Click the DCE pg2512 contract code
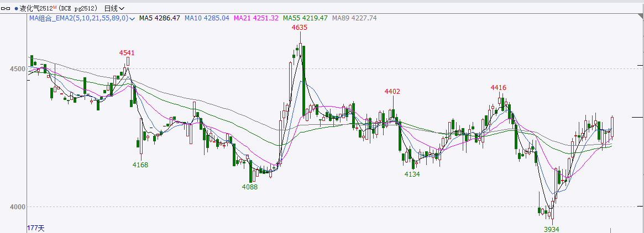 (77, 8)
